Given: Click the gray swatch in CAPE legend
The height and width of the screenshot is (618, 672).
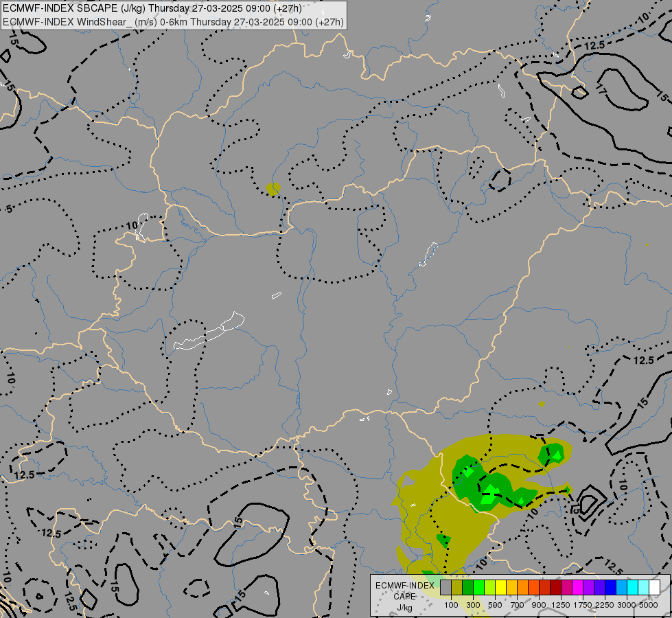Looking at the screenshot, I should [445, 587].
